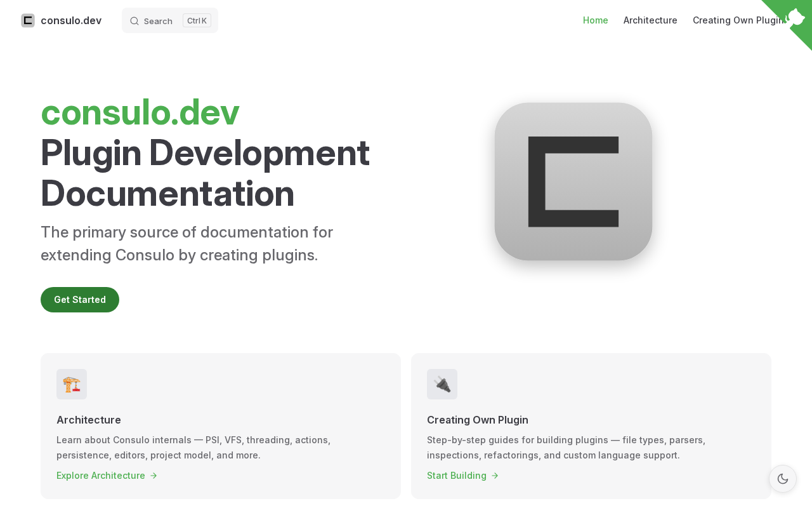Image resolution: width=812 pixels, height=508 pixels.
Task: Select the Home navigation item
Action: (x=595, y=20)
